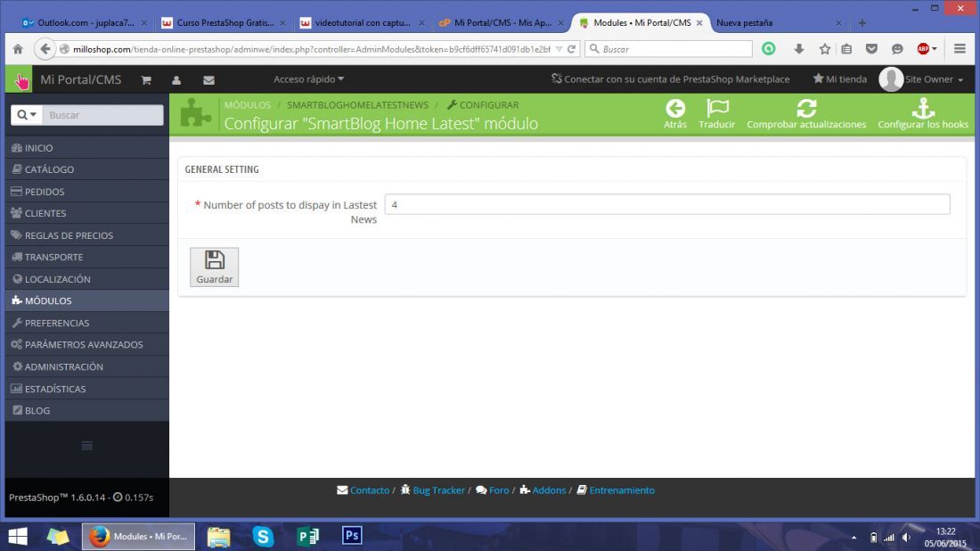Click Configurar los hooks anchor icon
Viewport: 980px width, 551px height.
tap(923, 109)
